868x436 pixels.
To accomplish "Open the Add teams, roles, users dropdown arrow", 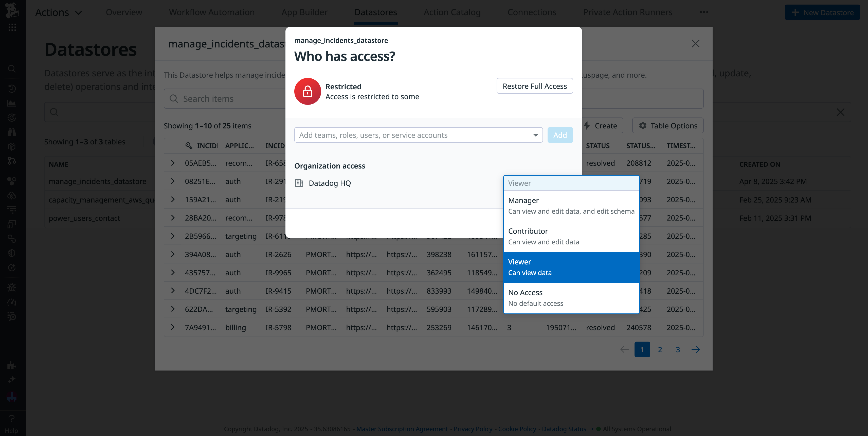I will tap(535, 135).
